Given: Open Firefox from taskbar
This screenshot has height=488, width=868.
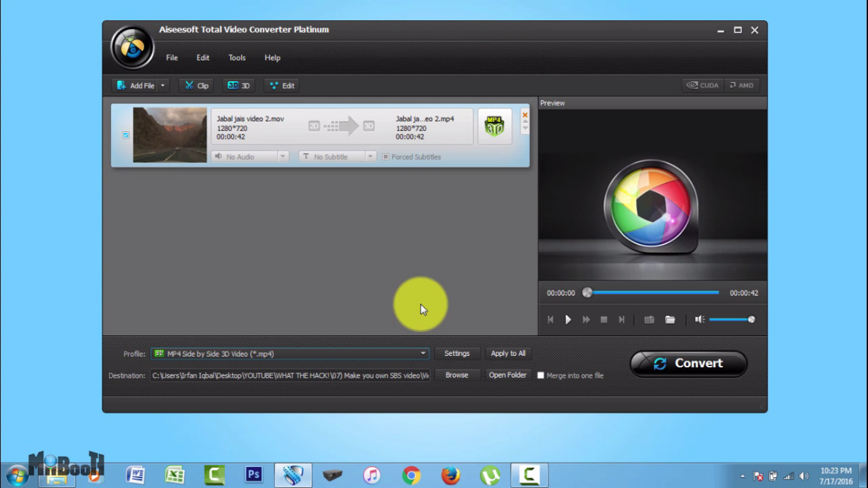Looking at the screenshot, I should pos(451,475).
